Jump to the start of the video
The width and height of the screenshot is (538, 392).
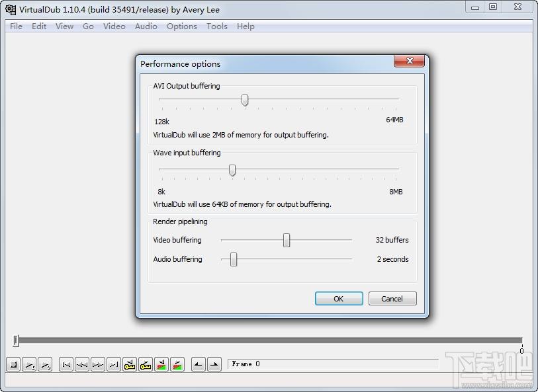pos(66,365)
